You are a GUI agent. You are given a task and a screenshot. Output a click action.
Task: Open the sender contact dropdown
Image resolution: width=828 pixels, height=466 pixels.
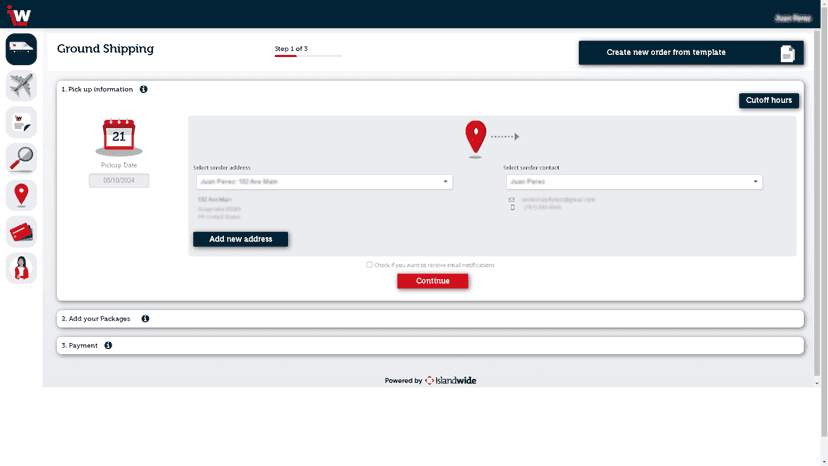click(x=634, y=182)
